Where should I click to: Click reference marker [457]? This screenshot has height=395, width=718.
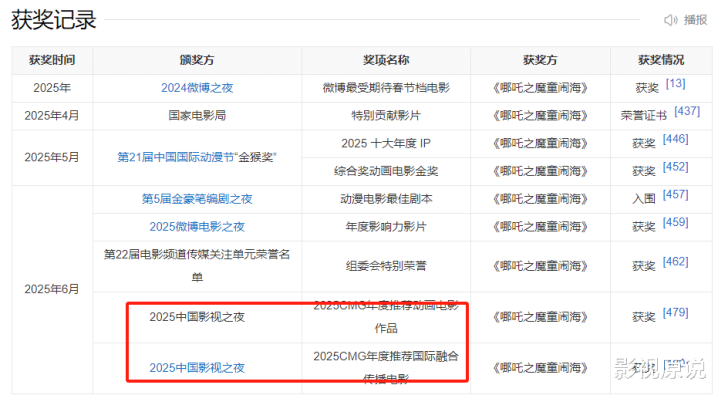[675, 195]
